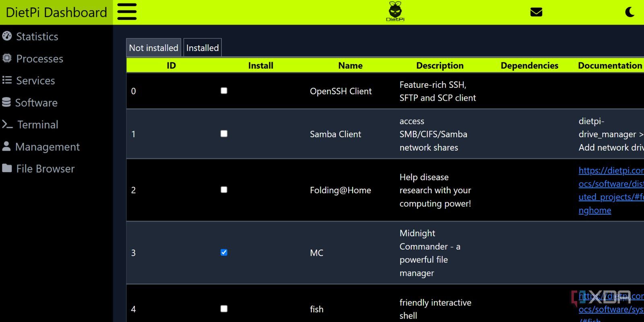Screen dimensions: 644x322
Task: Uncheck the MC install checkbox
Action: coord(224,252)
